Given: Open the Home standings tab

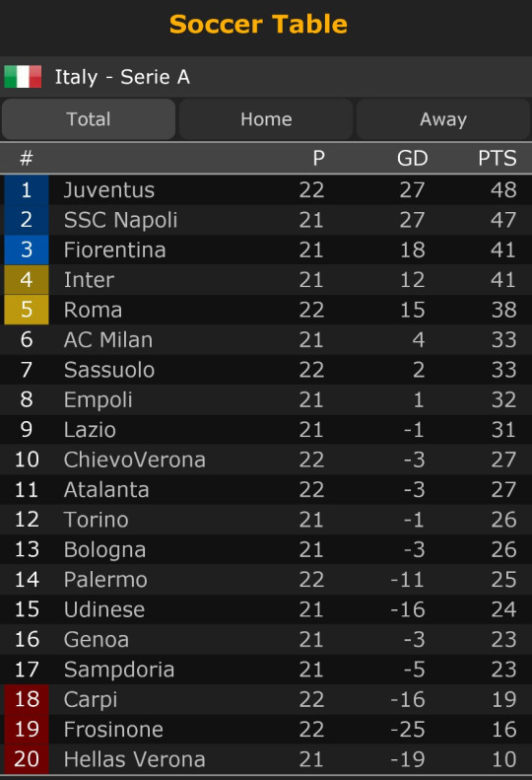Looking at the screenshot, I should point(266,119).
